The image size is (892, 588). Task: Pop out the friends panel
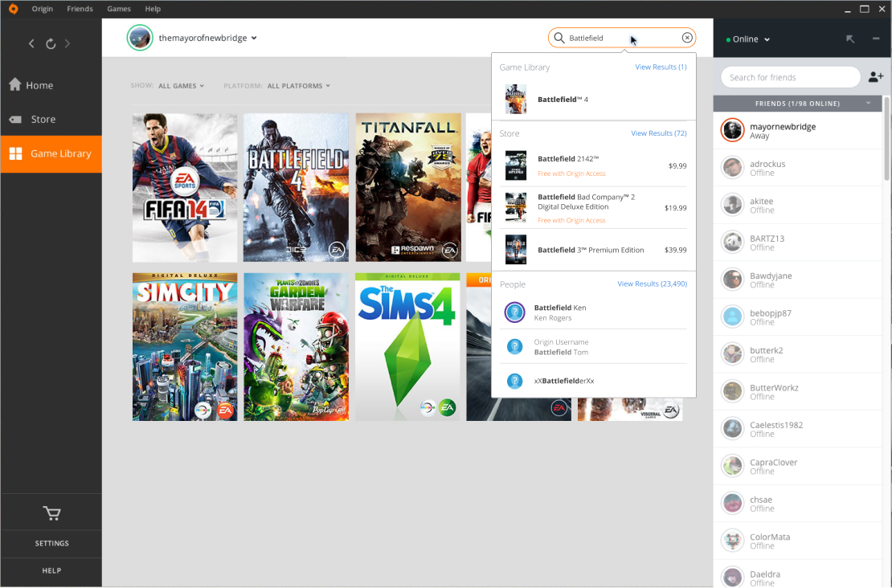pos(850,39)
